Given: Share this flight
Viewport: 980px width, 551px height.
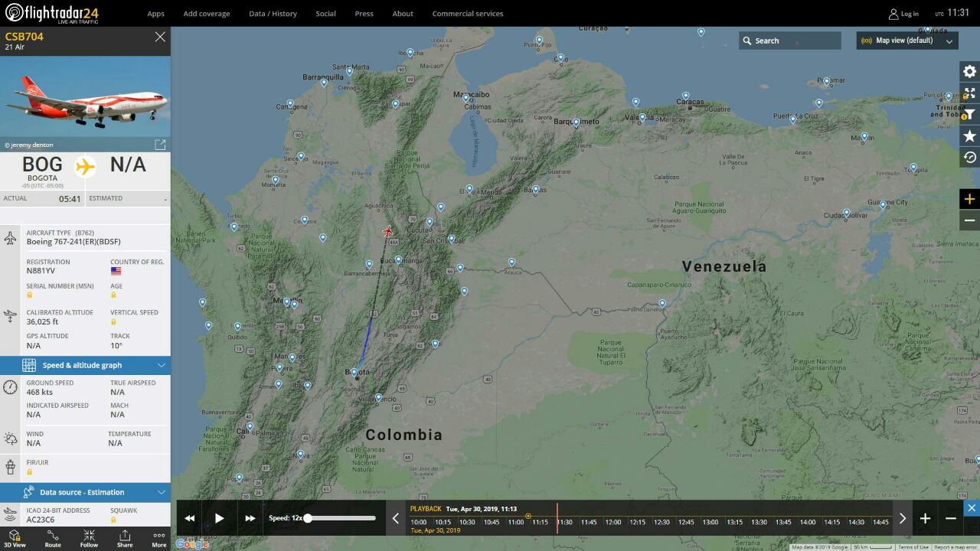Looking at the screenshot, I should [x=125, y=539].
